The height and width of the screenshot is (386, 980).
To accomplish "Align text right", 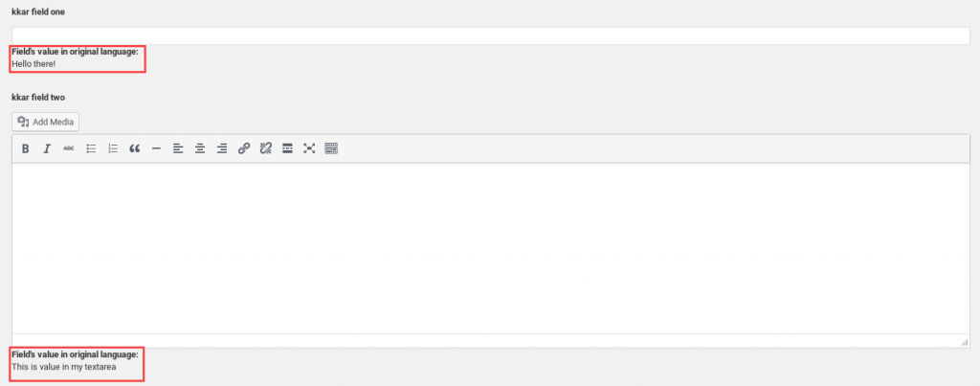I will [222, 148].
